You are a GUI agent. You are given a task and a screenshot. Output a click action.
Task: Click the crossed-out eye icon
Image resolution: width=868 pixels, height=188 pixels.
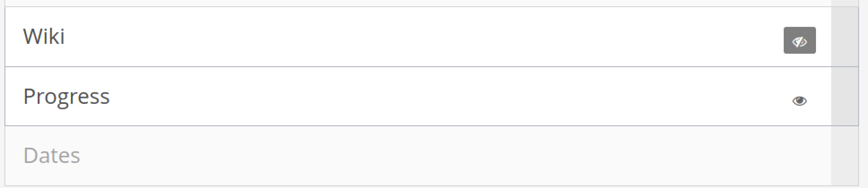tap(799, 42)
